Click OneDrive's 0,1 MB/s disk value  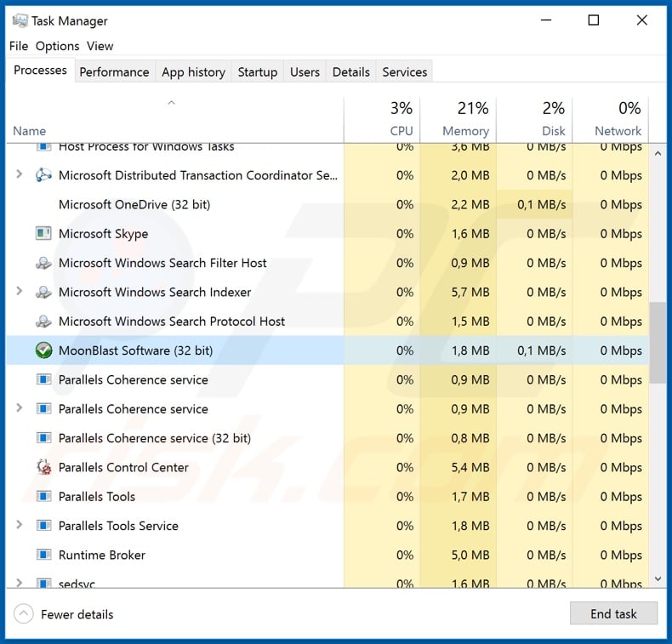(541, 204)
